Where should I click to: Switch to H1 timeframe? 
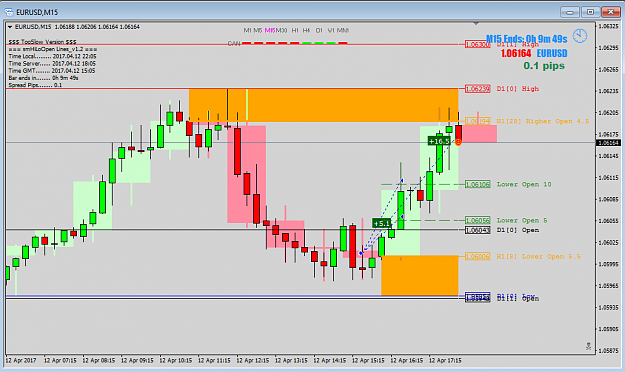pos(295,30)
